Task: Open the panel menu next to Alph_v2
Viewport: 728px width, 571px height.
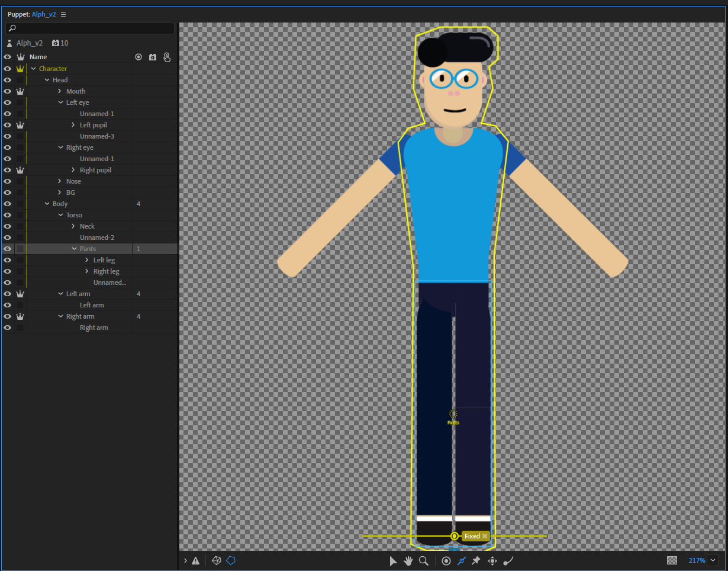Action: [63, 14]
